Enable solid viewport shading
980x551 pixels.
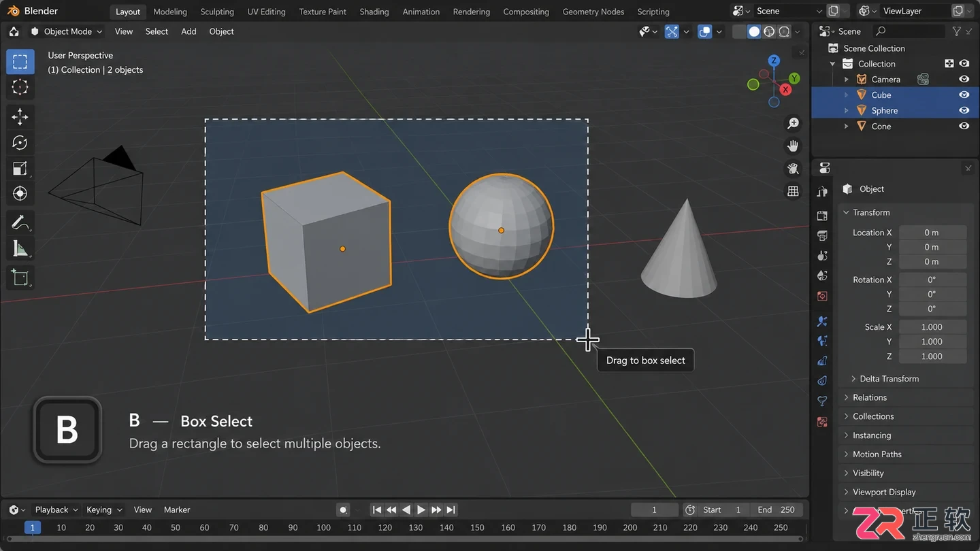pos(754,31)
